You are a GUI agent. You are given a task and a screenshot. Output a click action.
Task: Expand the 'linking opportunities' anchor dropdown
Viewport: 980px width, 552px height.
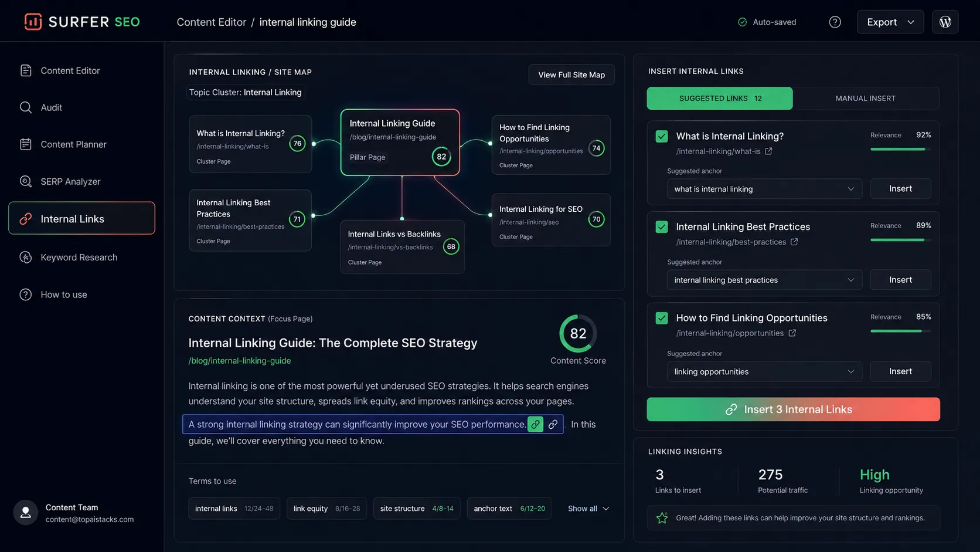(764, 371)
